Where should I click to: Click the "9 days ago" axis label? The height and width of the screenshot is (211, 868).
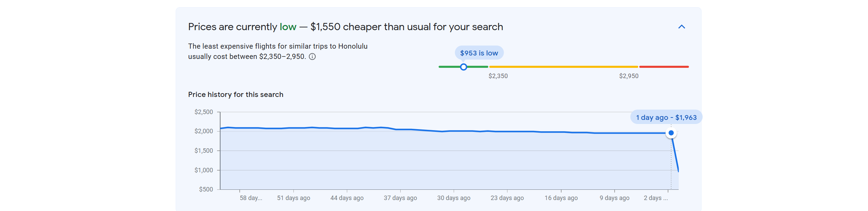(x=614, y=198)
